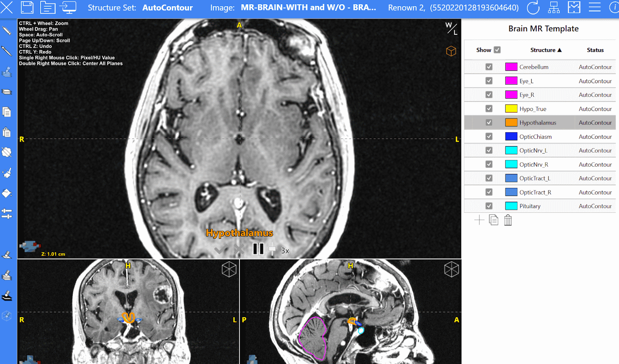
Task: Select the layered paint brush tool
Action: pyautogui.click(x=7, y=72)
